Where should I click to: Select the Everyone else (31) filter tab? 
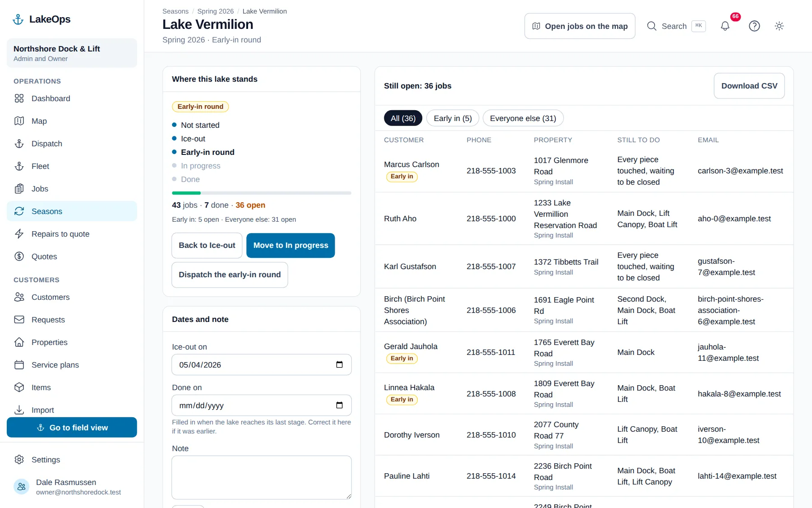tap(523, 118)
